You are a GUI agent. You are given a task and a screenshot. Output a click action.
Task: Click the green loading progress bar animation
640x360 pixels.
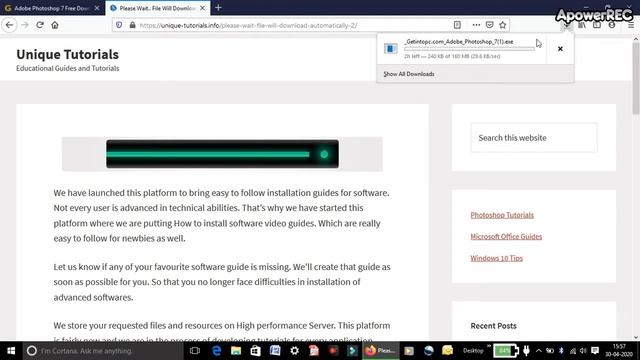[x=222, y=154]
